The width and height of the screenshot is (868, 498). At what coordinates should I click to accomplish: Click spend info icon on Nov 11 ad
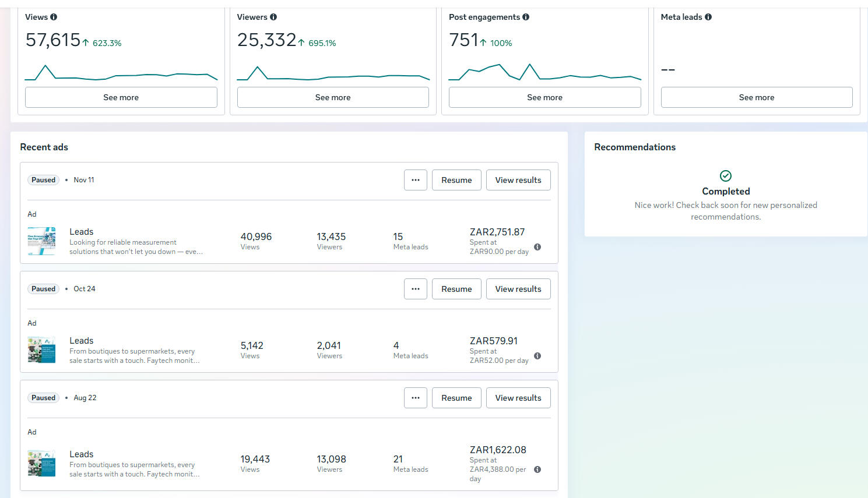tap(537, 247)
